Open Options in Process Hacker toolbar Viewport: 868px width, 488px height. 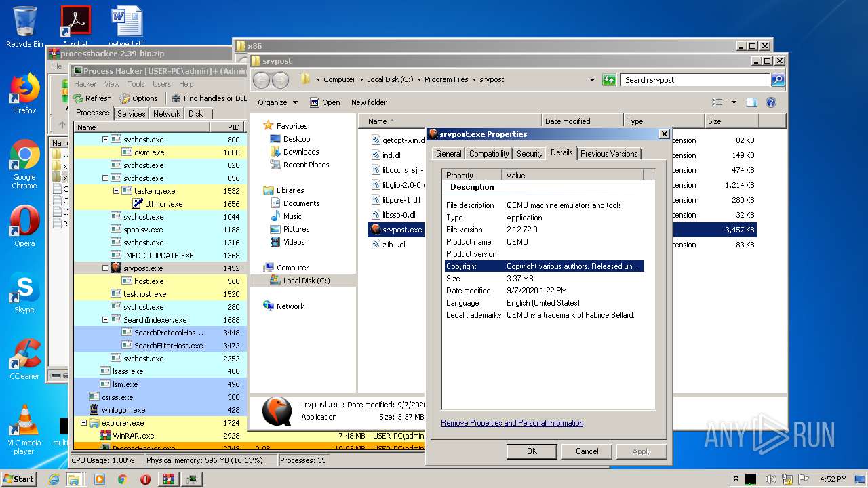(138, 98)
